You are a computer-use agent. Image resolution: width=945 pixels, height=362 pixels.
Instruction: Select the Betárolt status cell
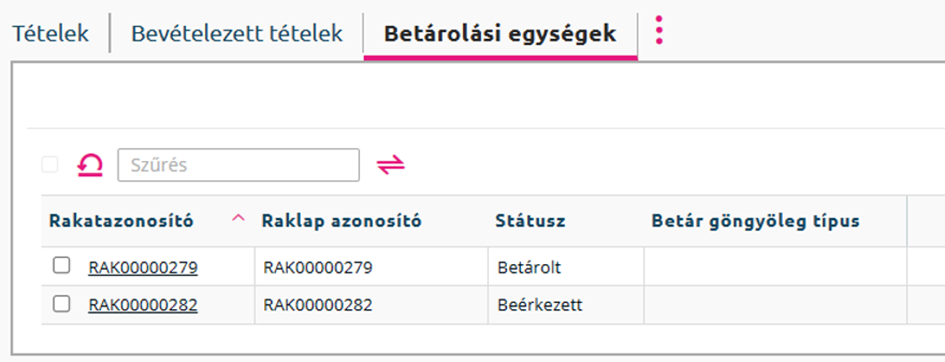pyautogui.click(x=566, y=267)
